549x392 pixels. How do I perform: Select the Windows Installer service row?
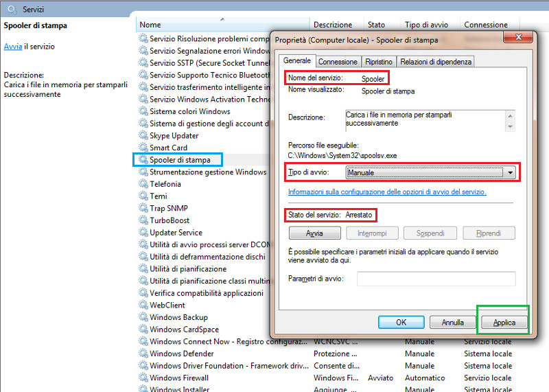point(179,389)
